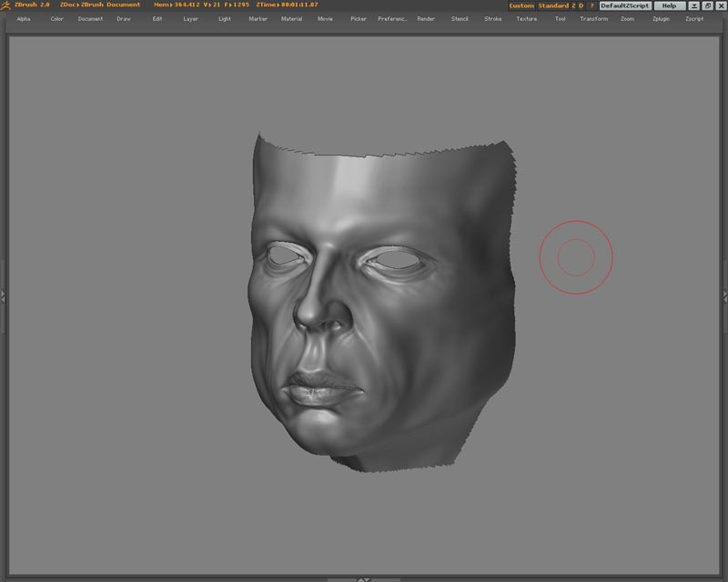Open the Zplugin menu
The image size is (728, 582).
[662, 19]
